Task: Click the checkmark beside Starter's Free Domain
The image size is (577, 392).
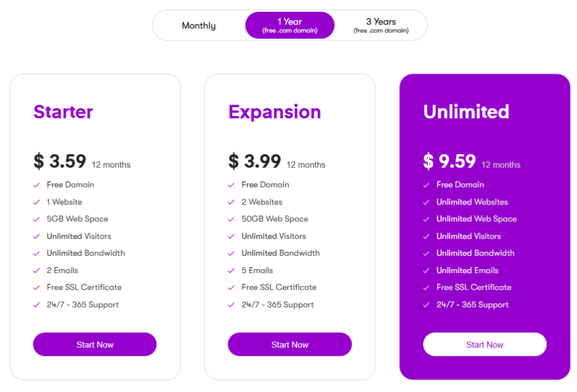Action: (35, 185)
